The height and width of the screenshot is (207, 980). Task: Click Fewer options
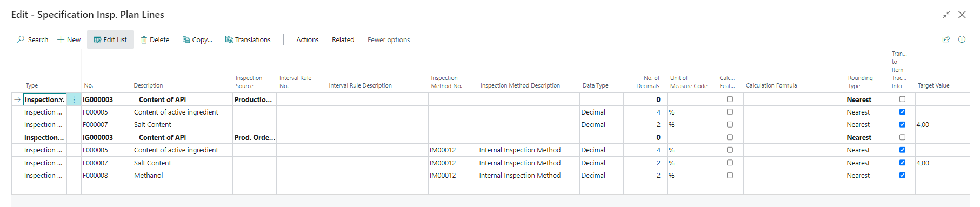[x=389, y=39]
